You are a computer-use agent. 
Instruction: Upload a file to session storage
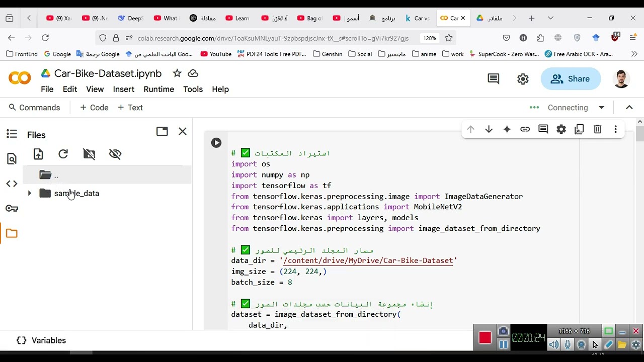tap(38, 154)
